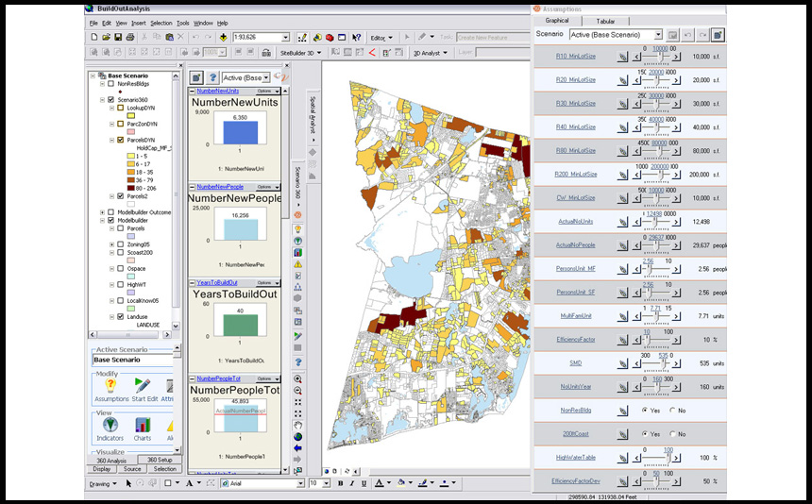
Task: Open the HighWaterTable assumption link
Action: pyautogui.click(x=575, y=458)
